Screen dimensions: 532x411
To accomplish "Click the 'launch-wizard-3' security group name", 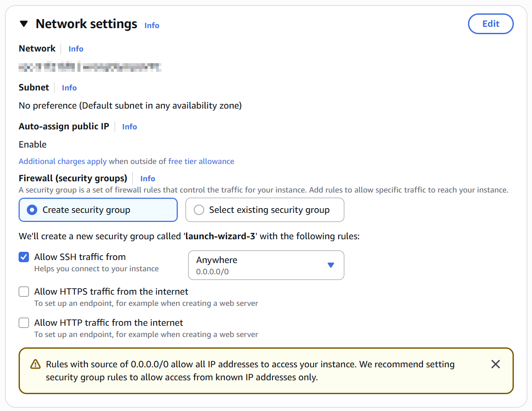I will 220,237.
